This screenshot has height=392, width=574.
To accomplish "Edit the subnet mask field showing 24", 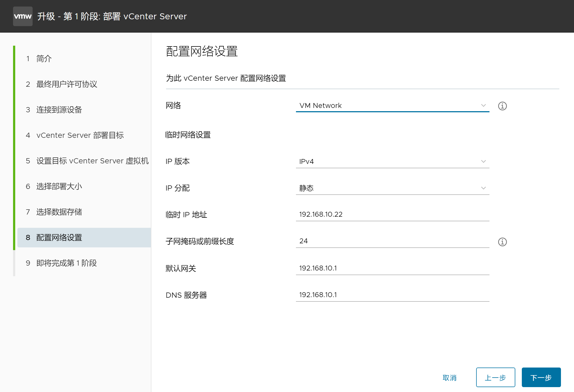I will pyautogui.click(x=392, y=241).
